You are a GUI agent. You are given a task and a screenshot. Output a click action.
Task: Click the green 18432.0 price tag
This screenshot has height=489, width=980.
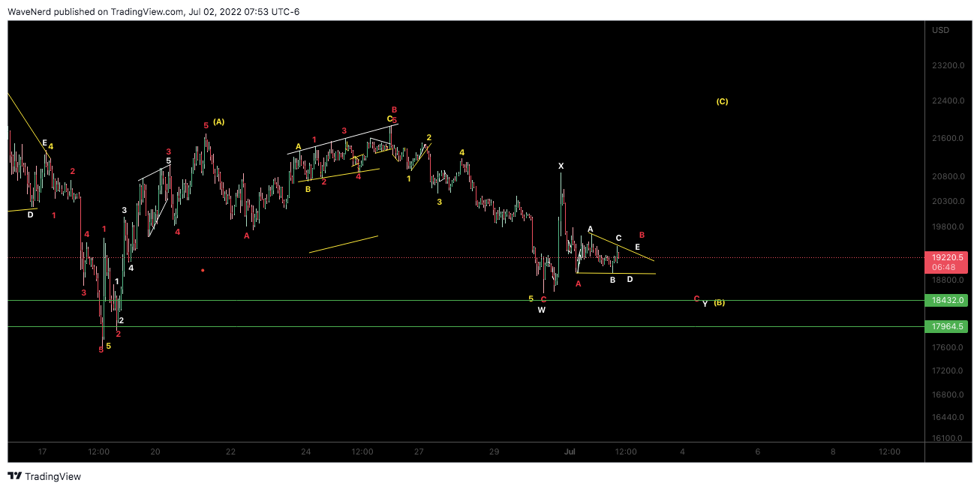point(947,300)
